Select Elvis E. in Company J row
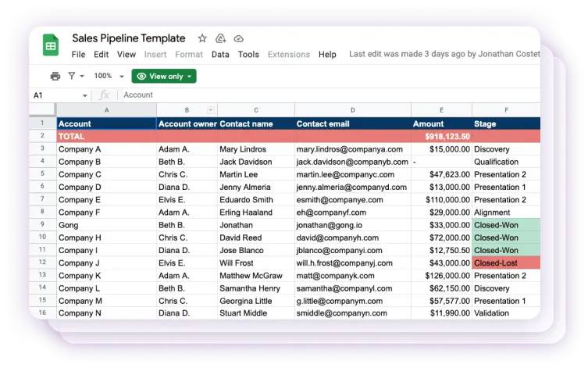 tap(187, 263)
